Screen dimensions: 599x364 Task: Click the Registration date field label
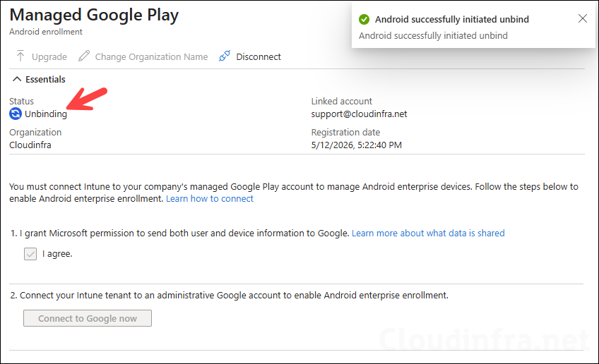click(x=345, y=133)
